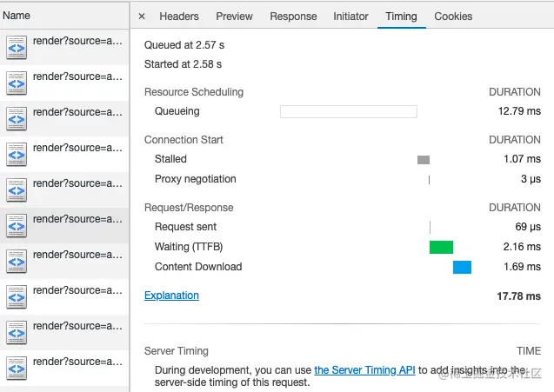Click the total time 17.78 ms
554x392 pixels.
click(x=518, y=296)
